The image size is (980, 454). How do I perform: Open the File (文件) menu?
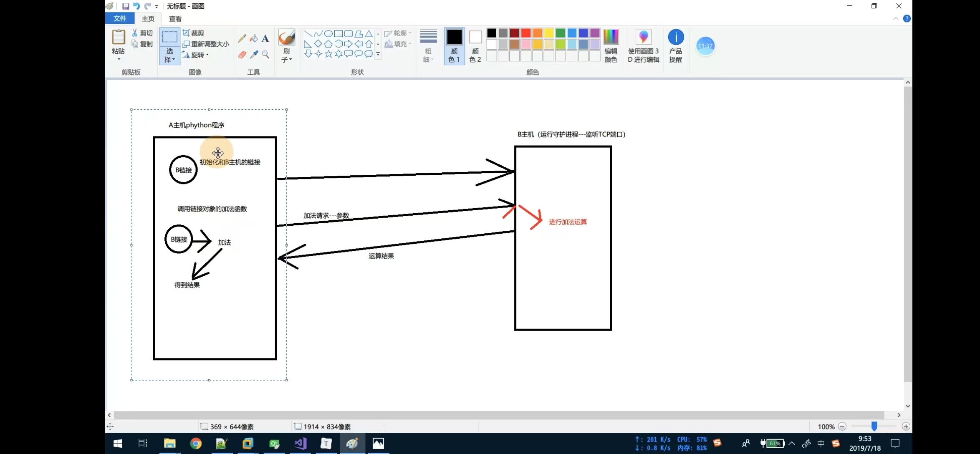(x=120, y=19)
